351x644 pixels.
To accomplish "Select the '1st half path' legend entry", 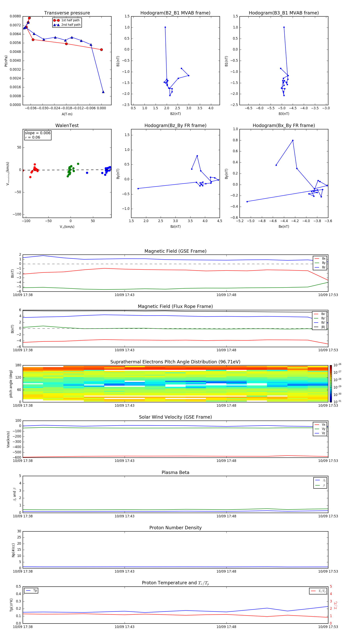I will (67, 20).
